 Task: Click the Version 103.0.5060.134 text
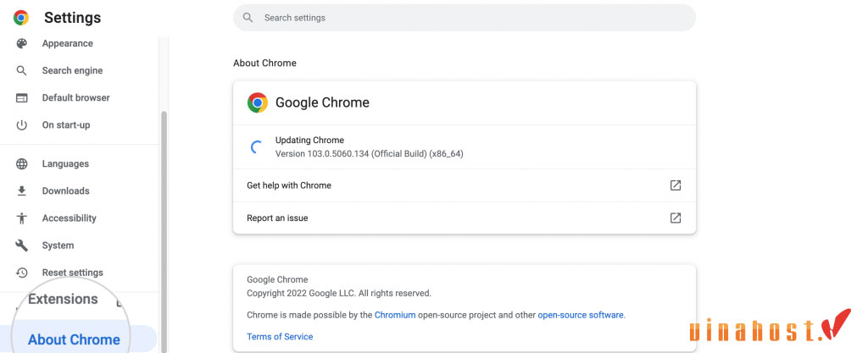pyautogui.click(x=370, y=153)
